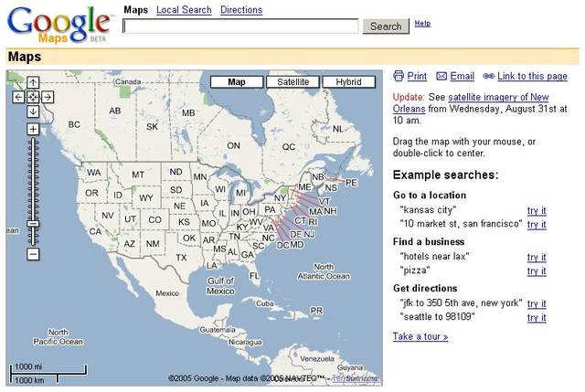
Task: Open the Help link
Action: (422, 24)
